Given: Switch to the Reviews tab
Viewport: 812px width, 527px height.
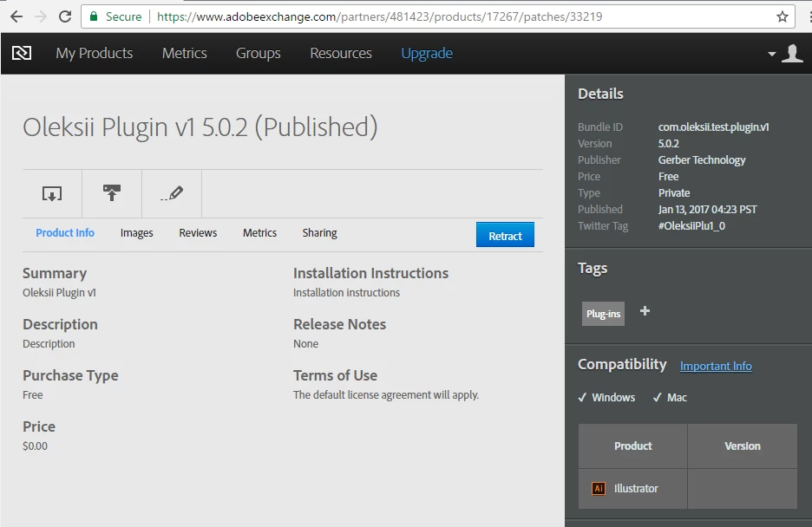Looking at the screenshot, I should pyautogui.click(x=198, y=232).
